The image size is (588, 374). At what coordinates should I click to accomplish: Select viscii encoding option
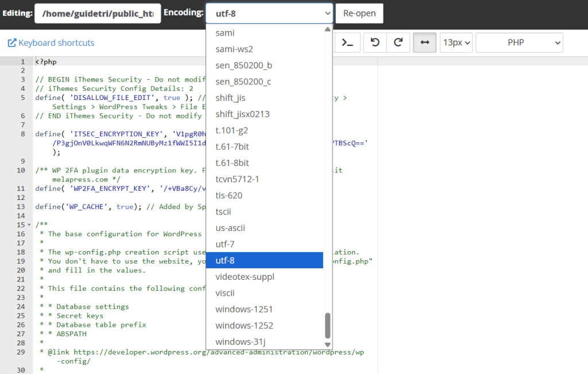[x=264, y=293]
